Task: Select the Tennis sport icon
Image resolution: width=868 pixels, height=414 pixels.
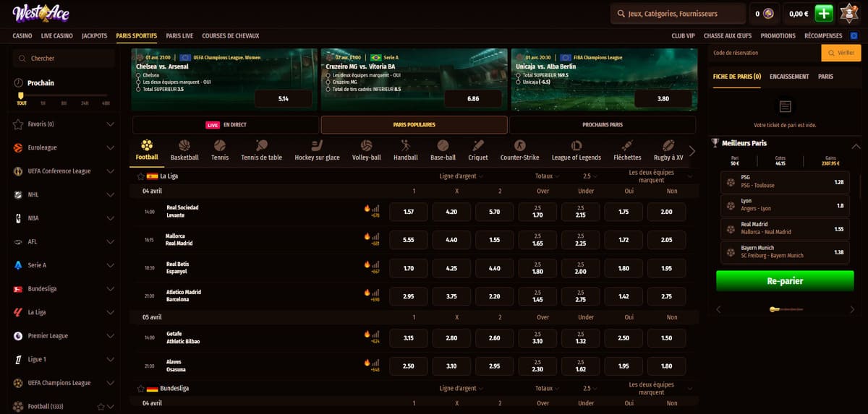Action: [x=220, y=145]
